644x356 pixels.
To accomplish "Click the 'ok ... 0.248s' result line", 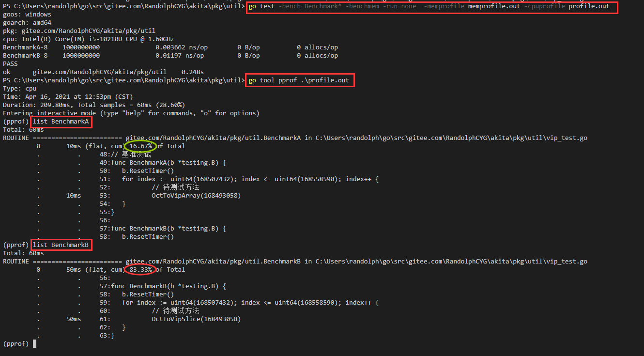I will coord(103,72).
